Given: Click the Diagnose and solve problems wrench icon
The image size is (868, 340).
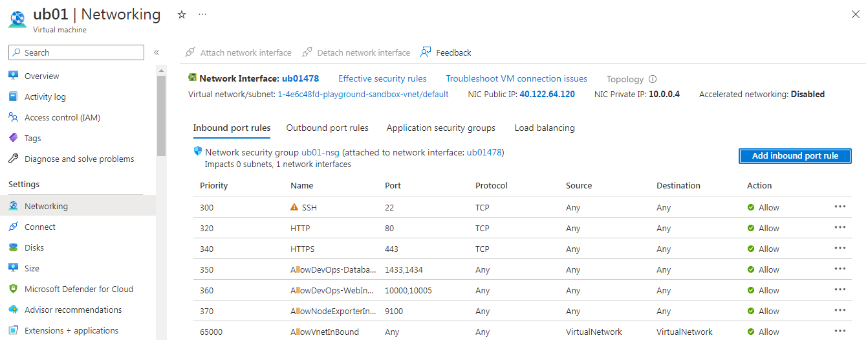Looking at the screenshot, I should pyautogui.click(x=13, y=159).
